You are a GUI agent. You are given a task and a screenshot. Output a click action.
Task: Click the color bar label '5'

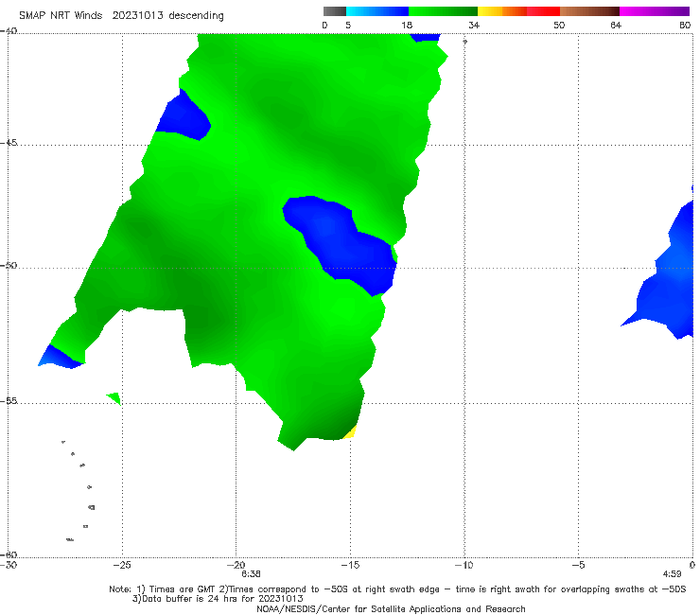(348, 26)
